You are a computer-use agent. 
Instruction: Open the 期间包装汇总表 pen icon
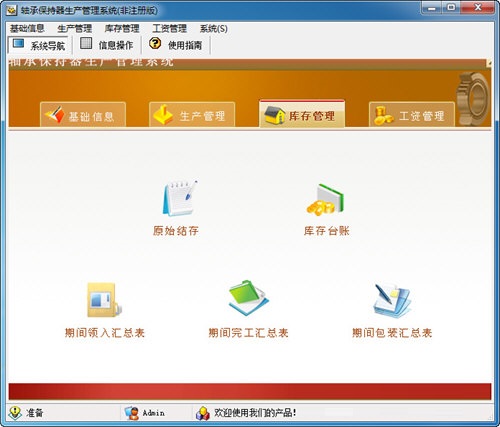[x=392, y=300]
